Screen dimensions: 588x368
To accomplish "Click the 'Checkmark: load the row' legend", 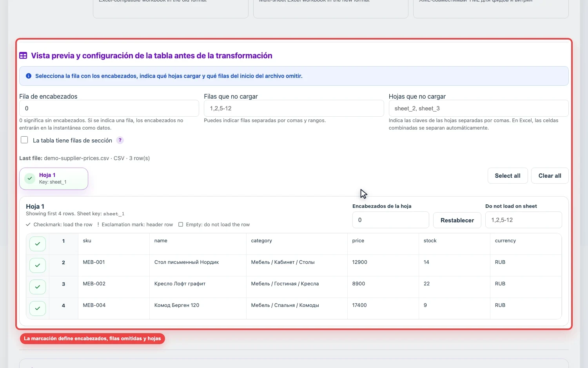I will click(x=59, y=225).
